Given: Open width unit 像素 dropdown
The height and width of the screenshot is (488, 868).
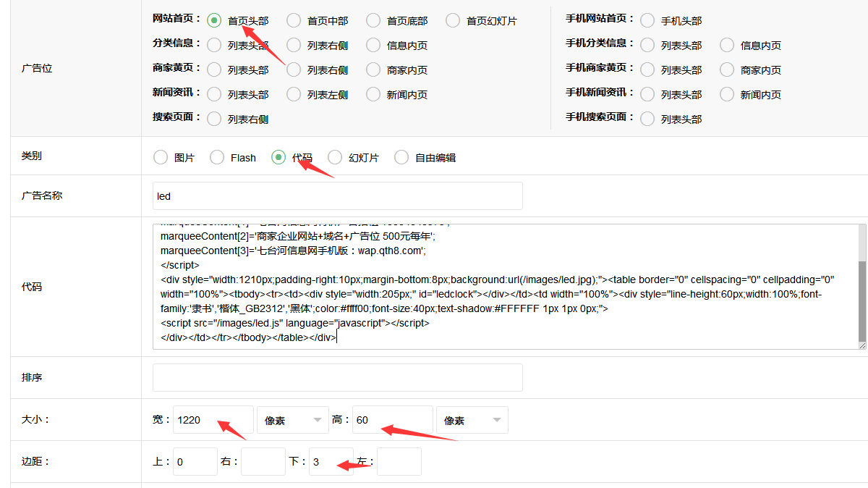Looking at the screenshot, I should click(292, 420).
